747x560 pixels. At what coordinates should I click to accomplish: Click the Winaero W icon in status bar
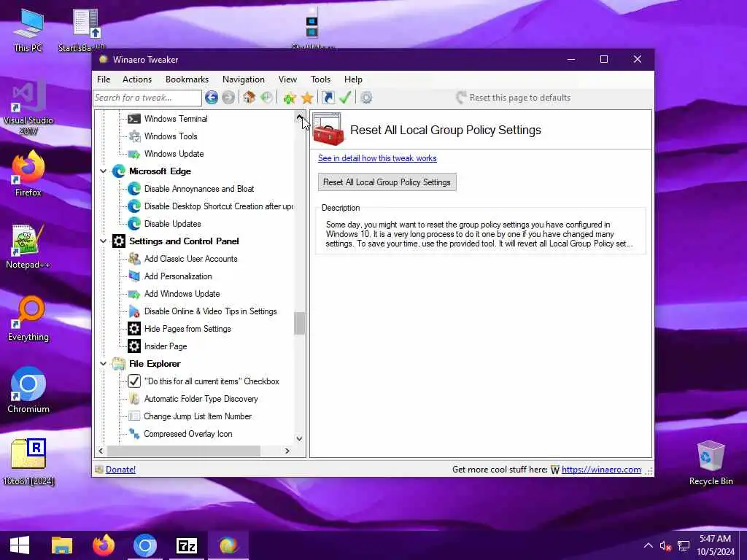click(x=555, y=470)
